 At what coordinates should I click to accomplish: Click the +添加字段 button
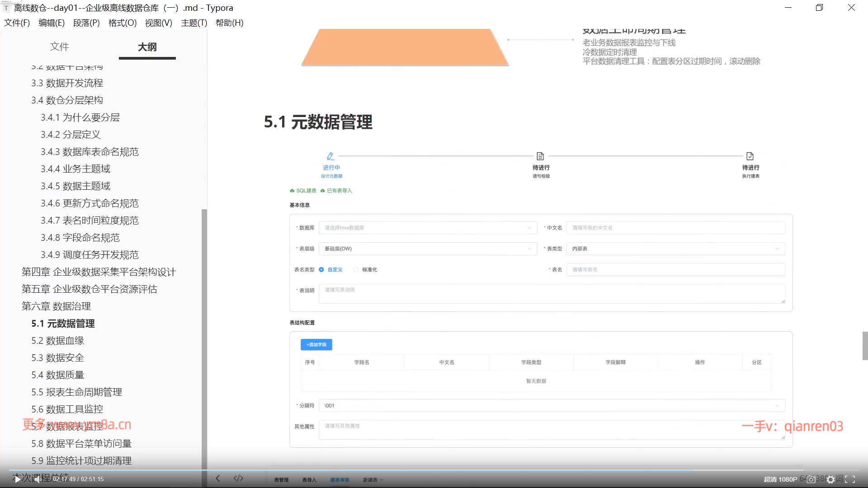click(x=316, y=345)
